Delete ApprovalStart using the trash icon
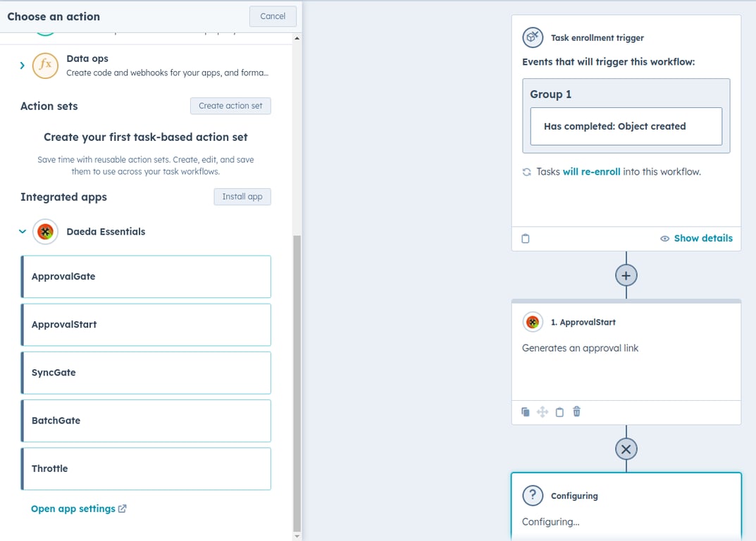756x541 pixels. pos(576,411)
